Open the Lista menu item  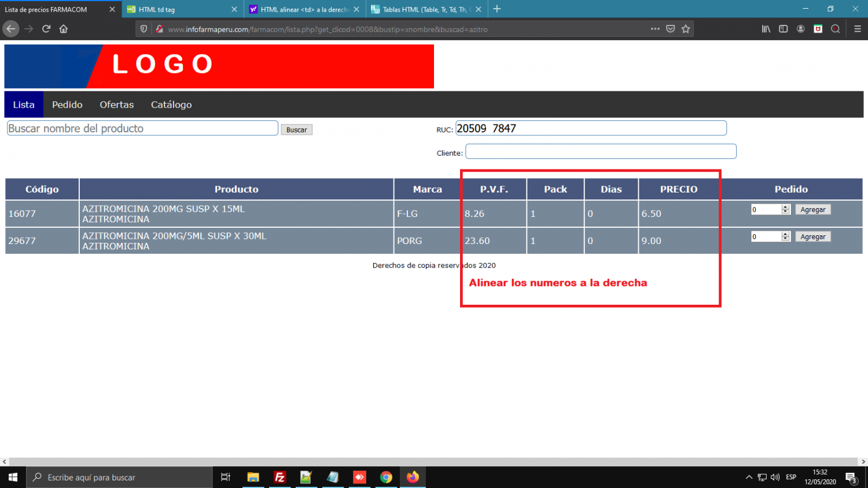(24, 105)
